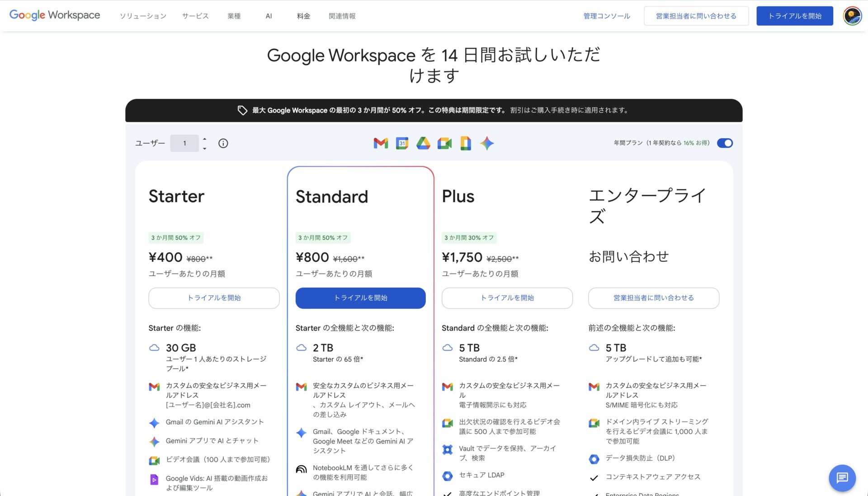
Task: Click the Google Meet icon
Action: tap(444, 143)
